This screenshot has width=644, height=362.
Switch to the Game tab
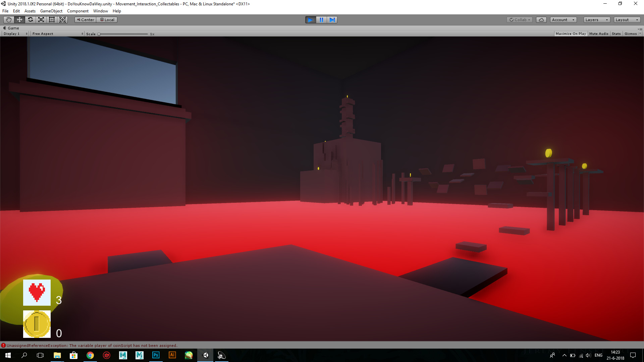pyautogui.click(x=12, y=28)
